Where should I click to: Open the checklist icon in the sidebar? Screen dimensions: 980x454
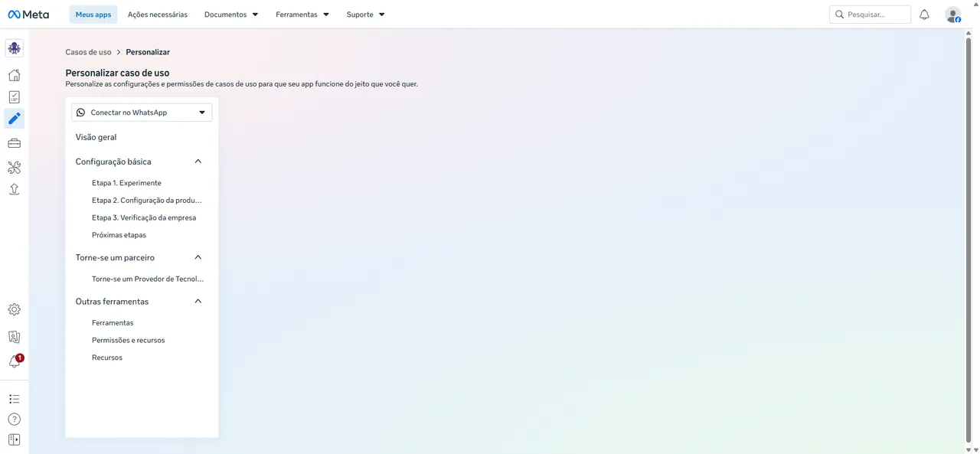coord(14,97)
